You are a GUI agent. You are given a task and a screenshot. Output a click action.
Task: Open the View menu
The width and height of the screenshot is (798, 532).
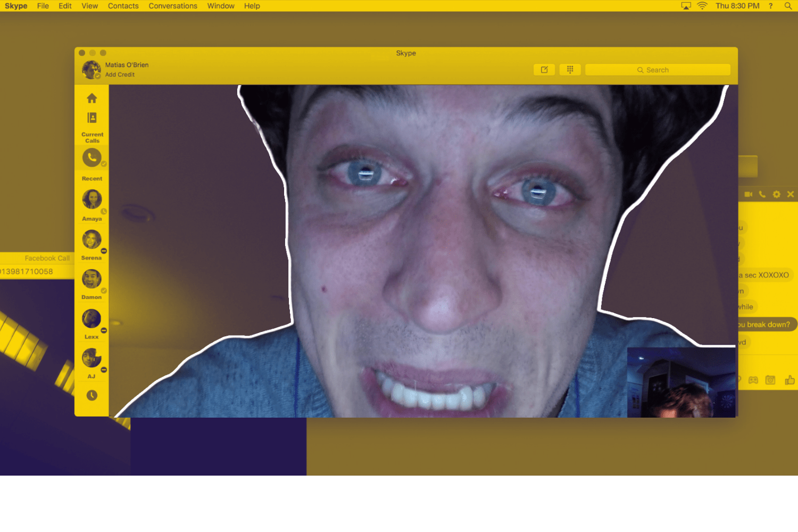(x=89, y=6)
